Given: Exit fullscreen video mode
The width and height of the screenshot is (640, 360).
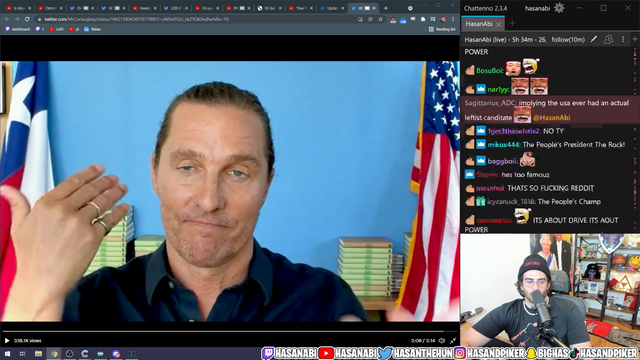Looking at the screenshot, I should coord(453,340).
